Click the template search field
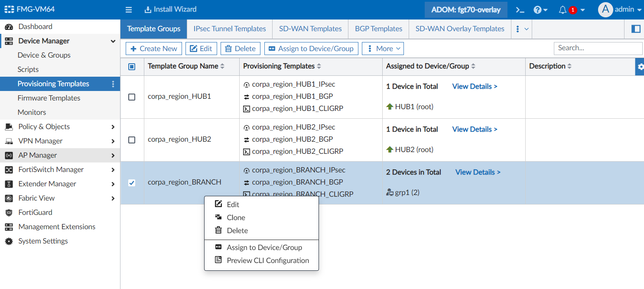This screenshot has width=644, height=289. click(x=598, y=48)
